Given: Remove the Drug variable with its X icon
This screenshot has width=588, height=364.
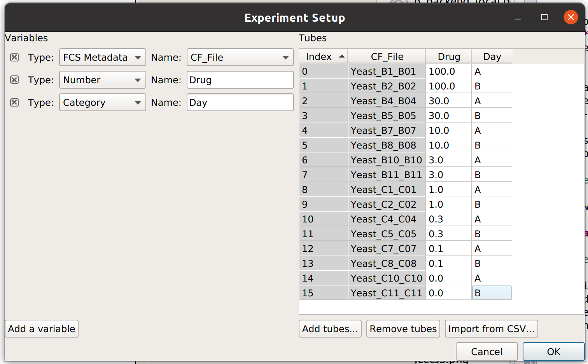Looking at the screenshot, I should 14,80.
